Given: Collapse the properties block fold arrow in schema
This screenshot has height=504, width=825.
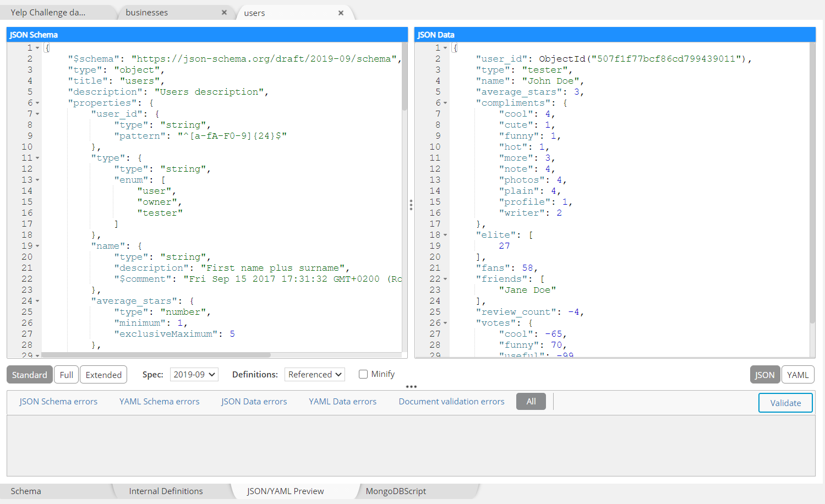Looking at the screenshot, I should pos(37,103).
